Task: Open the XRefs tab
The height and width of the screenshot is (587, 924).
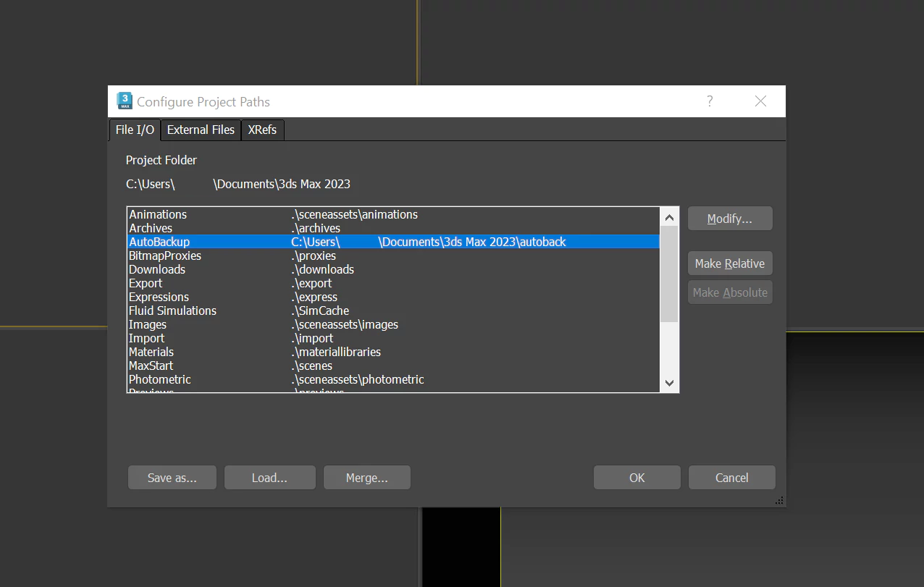Action: (x=262, y=130)
